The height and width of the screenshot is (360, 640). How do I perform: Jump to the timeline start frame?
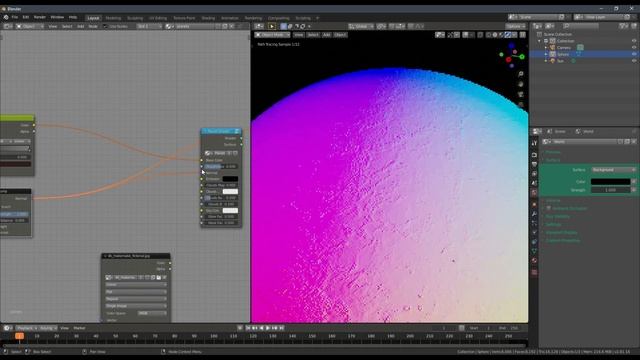coord(248,328)
